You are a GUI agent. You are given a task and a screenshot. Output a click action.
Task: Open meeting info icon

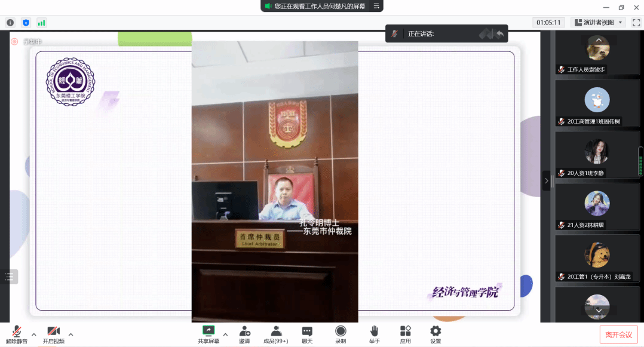pos(10,23)
